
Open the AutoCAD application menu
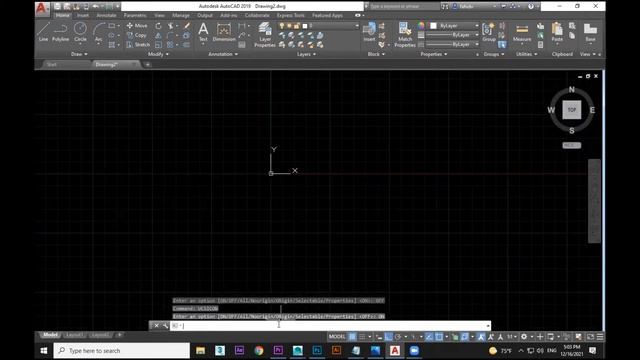click(x=42, y=8)
